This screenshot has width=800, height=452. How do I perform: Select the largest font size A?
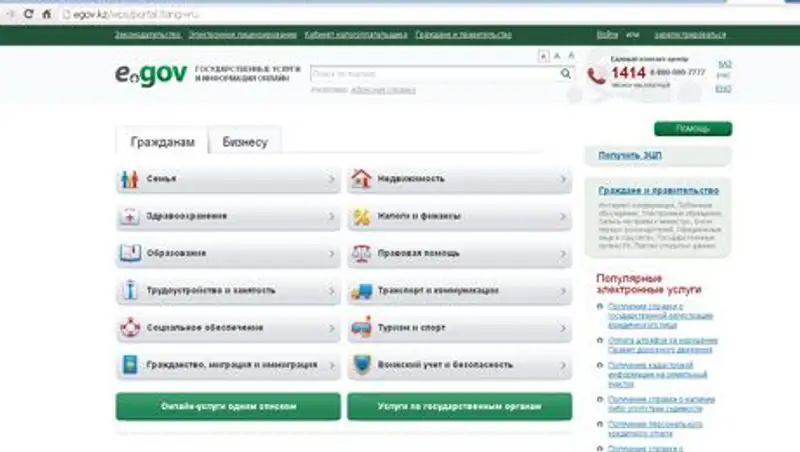[571, 55]
